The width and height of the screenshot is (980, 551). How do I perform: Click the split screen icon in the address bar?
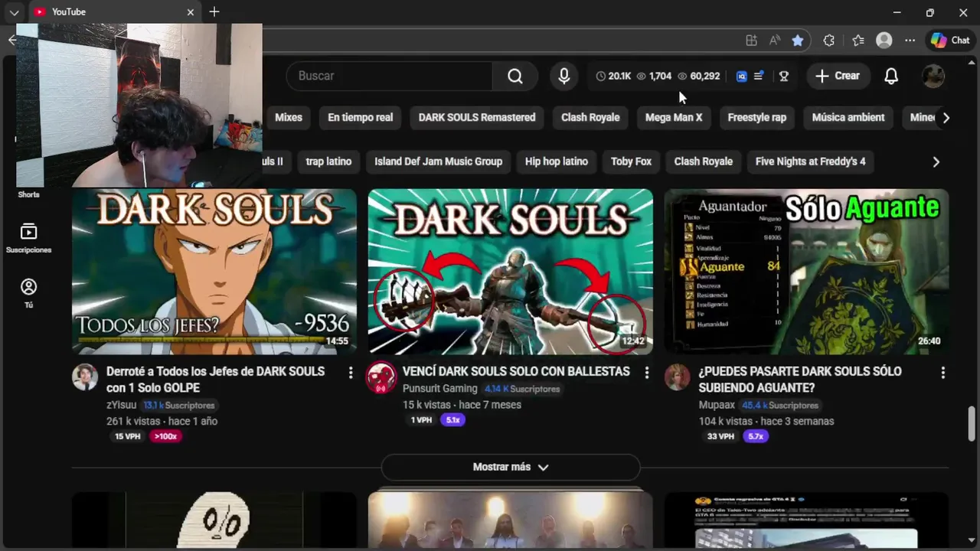(x=751, y=41)
